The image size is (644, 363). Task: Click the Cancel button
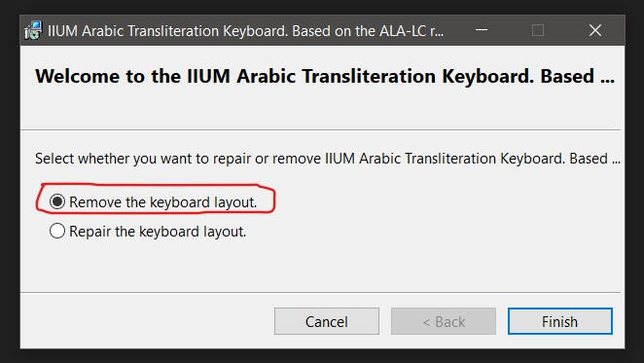(x=327, y=321)
